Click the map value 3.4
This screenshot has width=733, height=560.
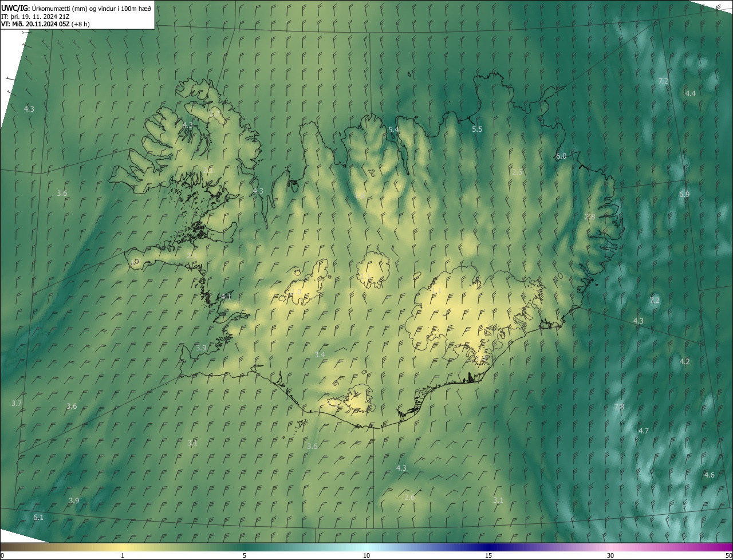pos(320,355)
